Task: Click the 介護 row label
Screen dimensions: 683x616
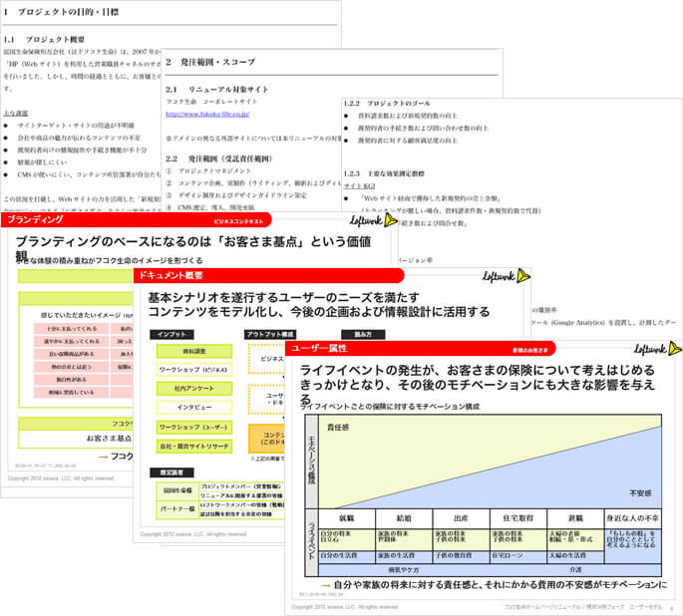Action: tap(575, 569)
